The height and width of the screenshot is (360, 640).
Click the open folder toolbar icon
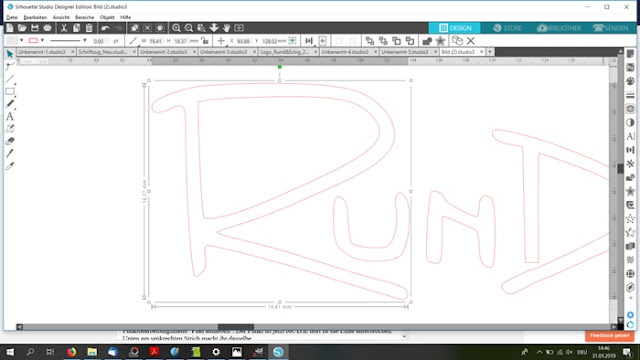click(22, 28)
